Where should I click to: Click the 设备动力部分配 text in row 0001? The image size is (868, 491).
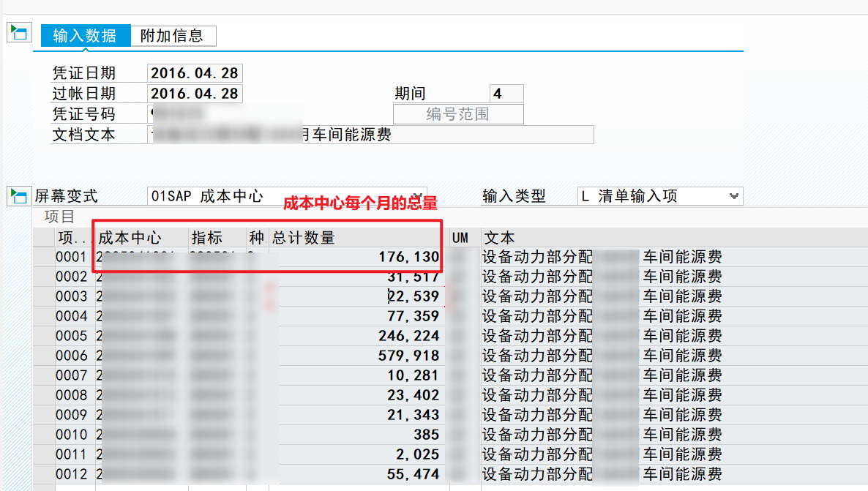(537, 257)
